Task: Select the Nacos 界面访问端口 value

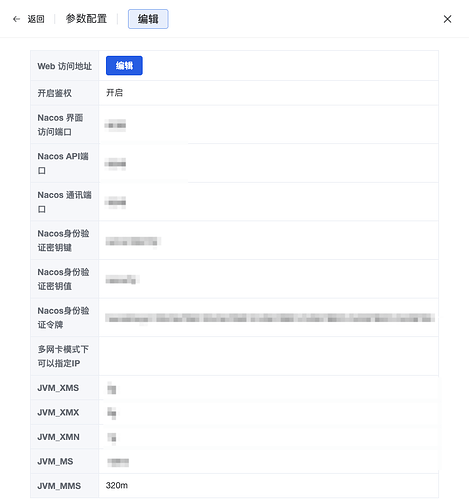Action: 115,125
